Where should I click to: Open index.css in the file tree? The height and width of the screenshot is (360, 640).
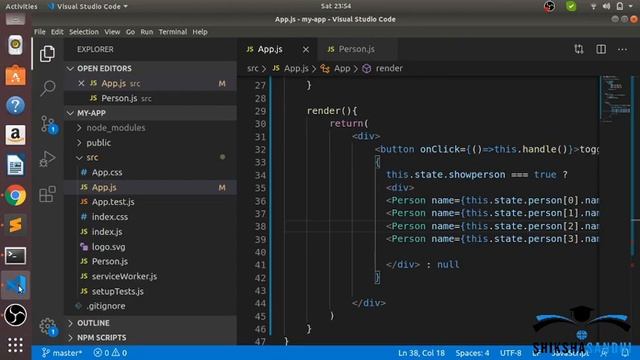pos(150,217)
